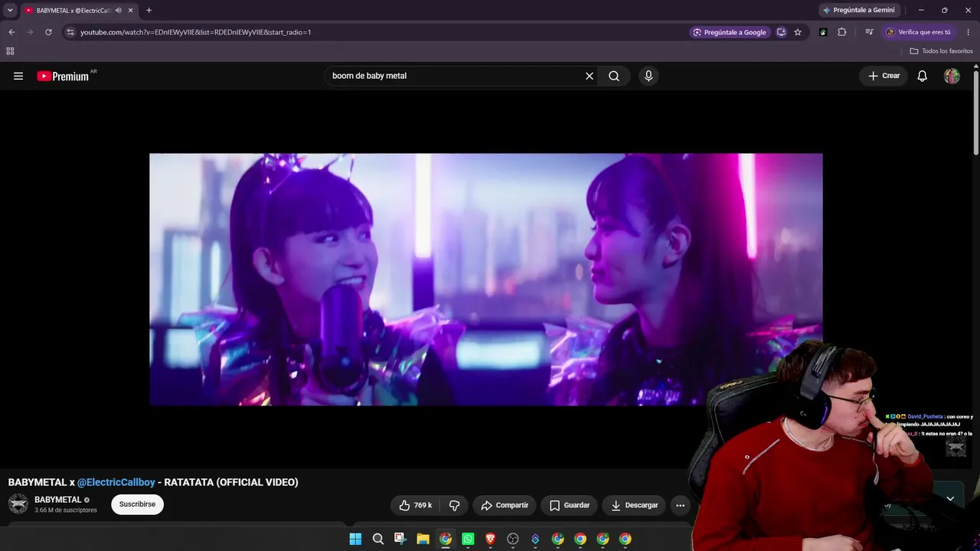The height and width of the screenshot is (551, 980).
Task: Download the video with Descargar
Action: (x=634, y=505)
